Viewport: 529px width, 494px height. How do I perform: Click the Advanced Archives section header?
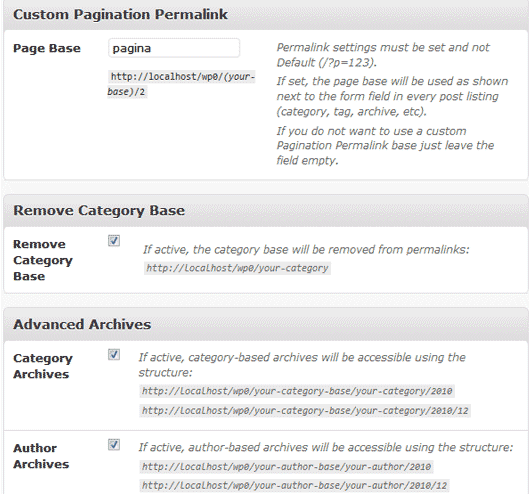coord(82,324)
